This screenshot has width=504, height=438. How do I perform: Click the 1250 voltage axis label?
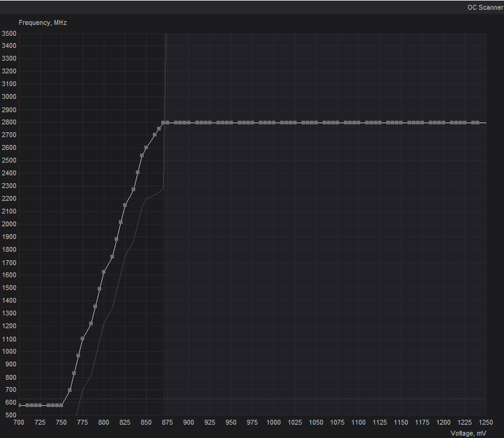pos(486,422)
